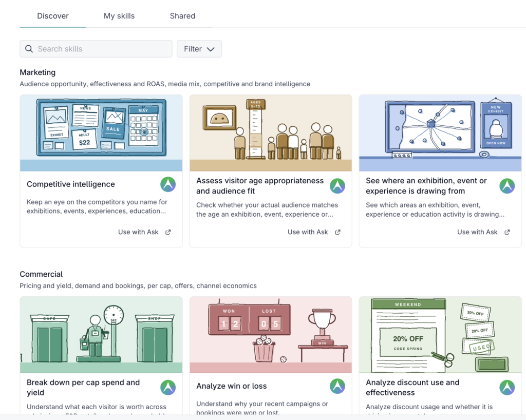Open the Analyze win or loss illustration
The image size is (526, 420).
(271, 335)
